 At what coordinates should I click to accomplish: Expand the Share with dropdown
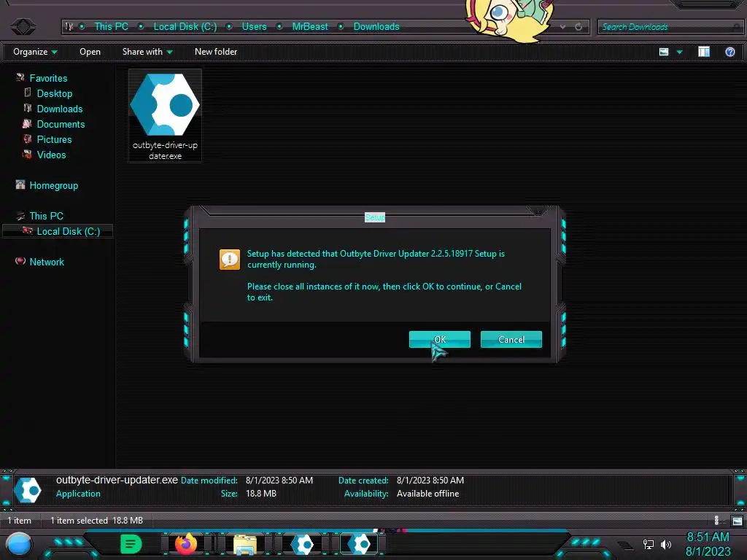coord(147,52)
